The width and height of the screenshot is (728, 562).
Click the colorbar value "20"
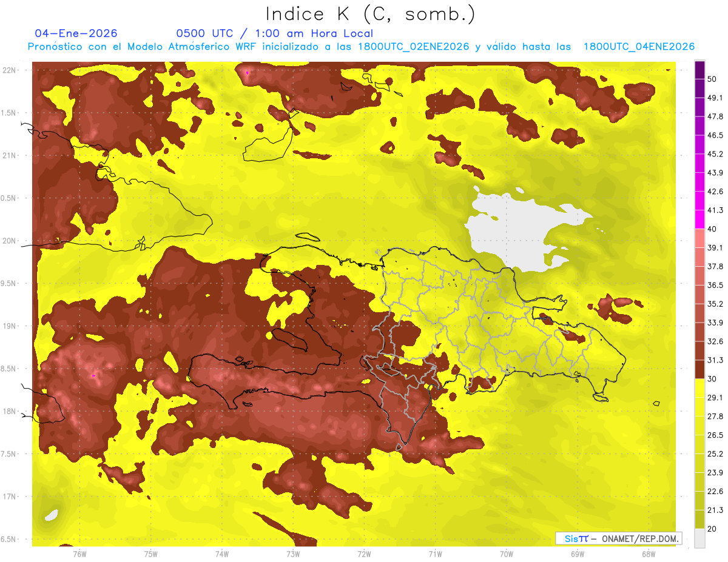(x=713, y=528)
